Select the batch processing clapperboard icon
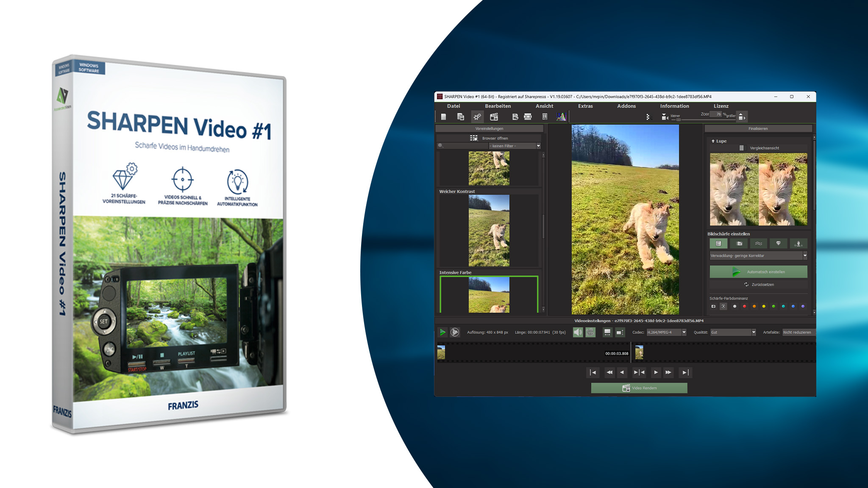The height and width of the screenshot is (488, 868). point(494,117)
